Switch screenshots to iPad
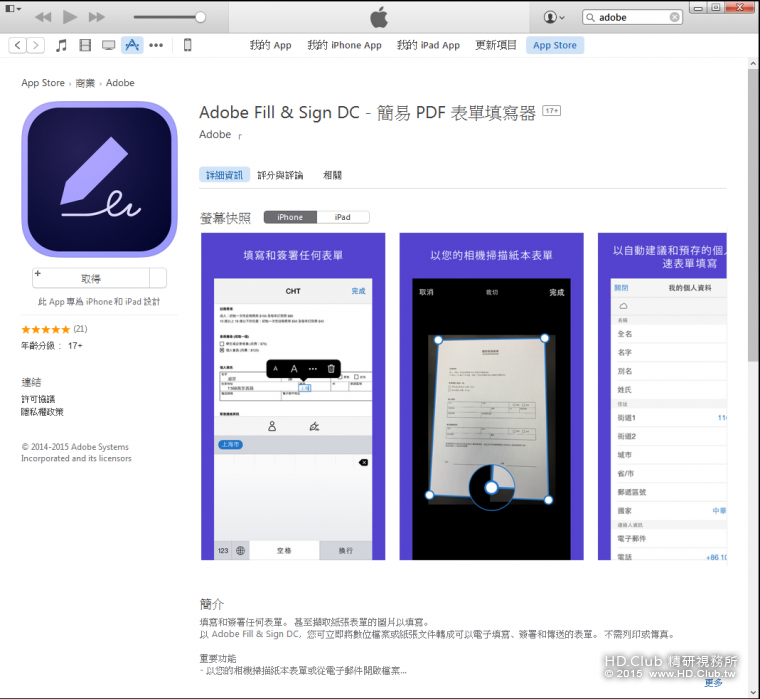Image resolution: width=760 pixels, height=699 pixels. [343, 217]
